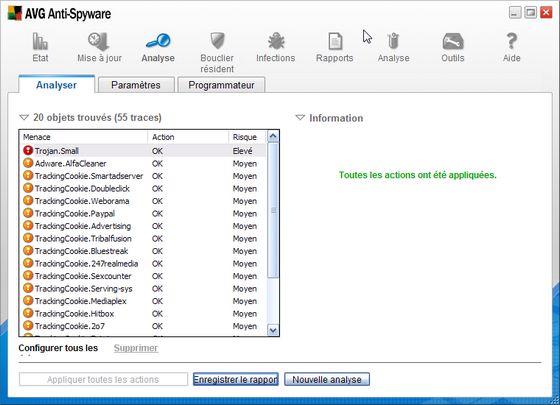This screenshot has width=560, height=405.
Task: Click Appliquer toutes les actions button
Action: (103, 379)
